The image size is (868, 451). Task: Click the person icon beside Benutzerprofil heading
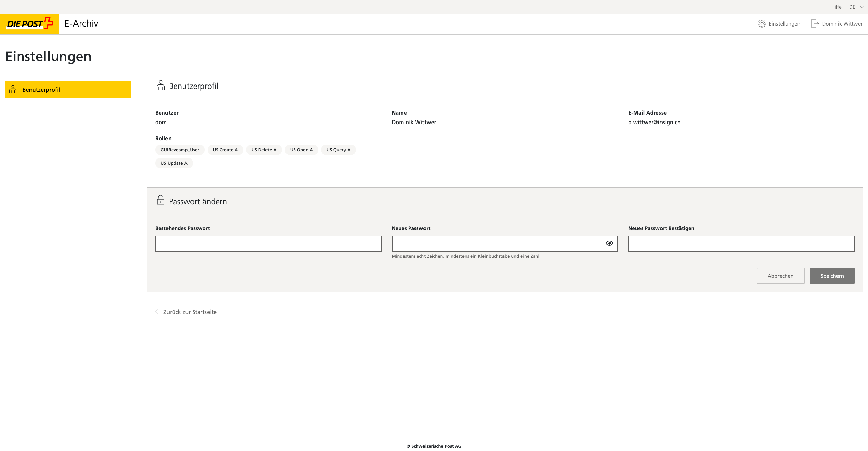point(160,85)
